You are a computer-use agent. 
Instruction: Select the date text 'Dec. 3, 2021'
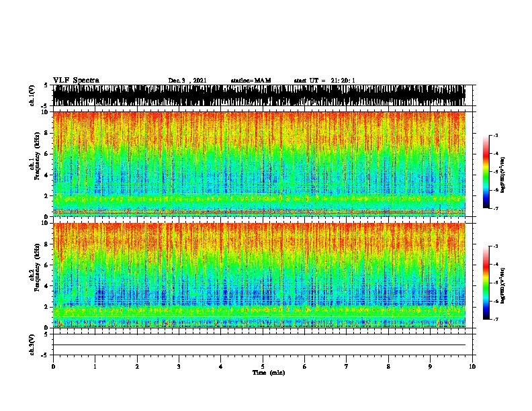click(187, 81)
